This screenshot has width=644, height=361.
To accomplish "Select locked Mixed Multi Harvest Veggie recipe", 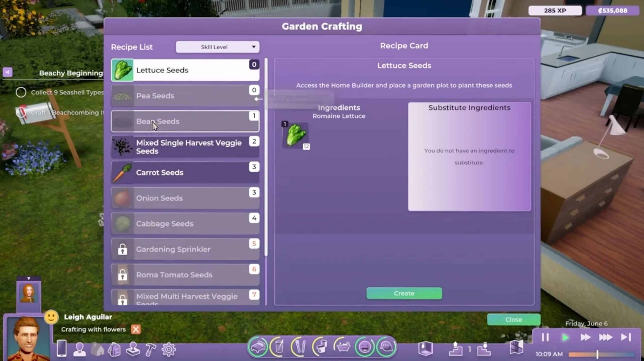I will 185,297.
